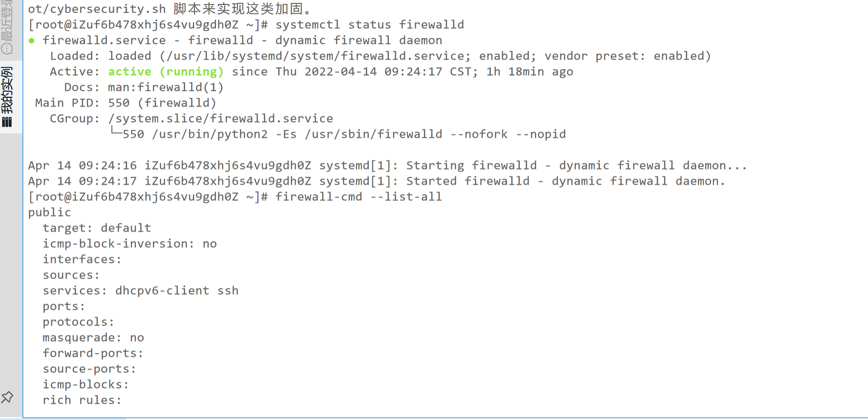Click the 'systemctl status firewalld' command text

click(370, 25)
